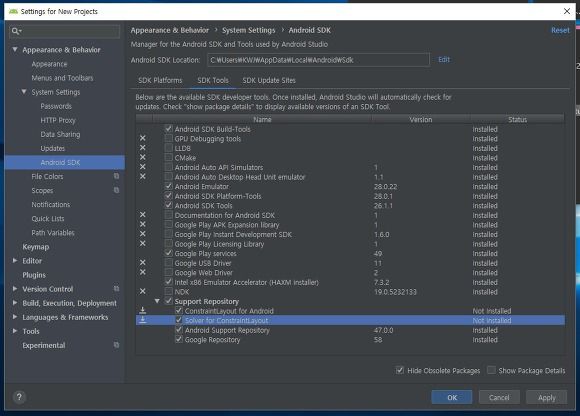The image size is (580, 416).
Task: Expand the Tools section
Action: tap(15, 331)
